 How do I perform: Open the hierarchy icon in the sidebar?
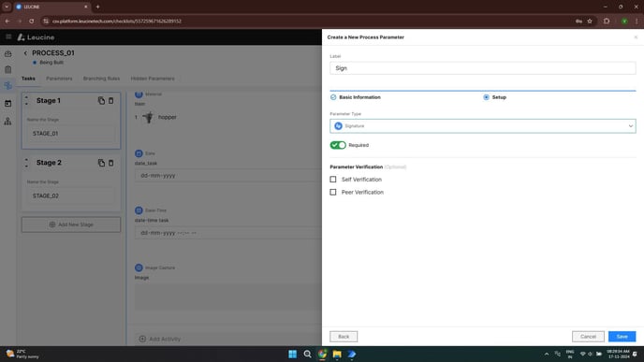pyautogui.click(x=7, y=121)
